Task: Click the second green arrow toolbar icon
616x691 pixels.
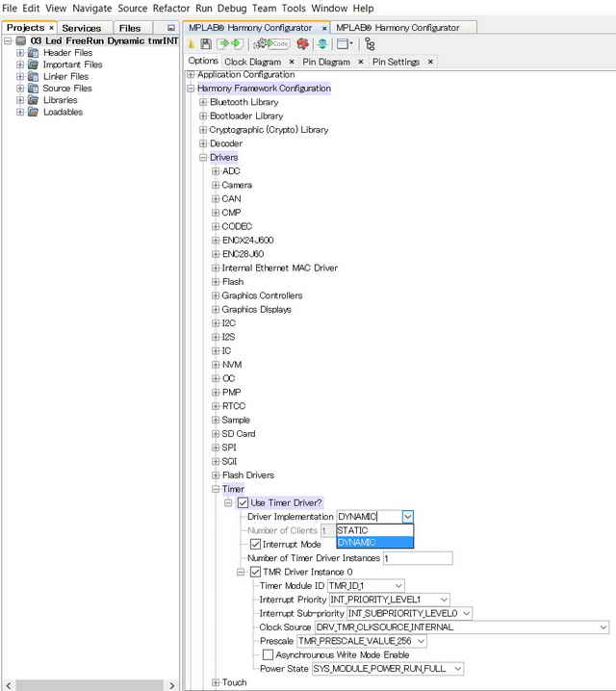Action: click(236, 43)
